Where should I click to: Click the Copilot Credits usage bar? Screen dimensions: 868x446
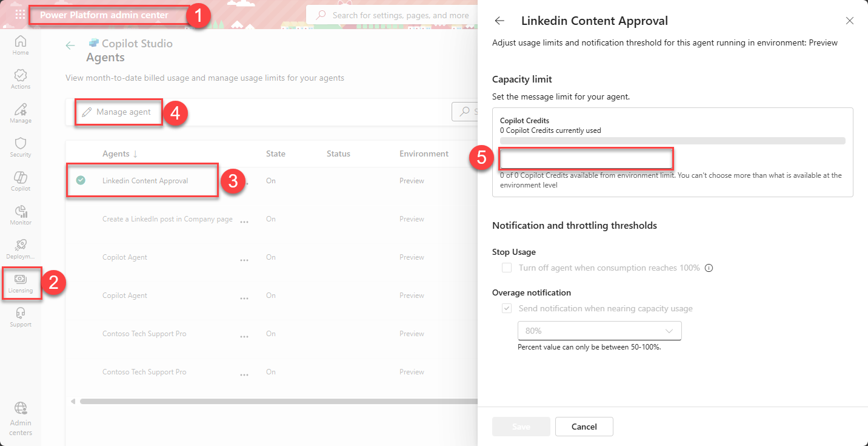pyautogui.click(x=672, y=140)
